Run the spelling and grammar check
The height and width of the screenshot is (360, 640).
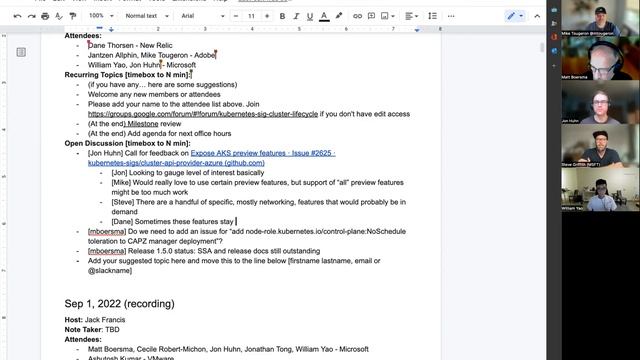[59, 16]
